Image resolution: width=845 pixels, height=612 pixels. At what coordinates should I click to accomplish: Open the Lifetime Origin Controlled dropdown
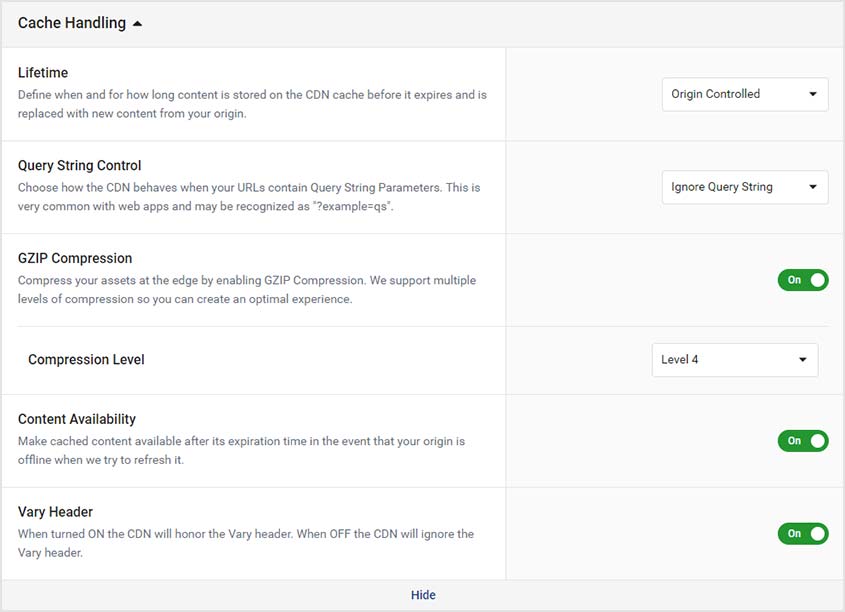tap(745, 94)
